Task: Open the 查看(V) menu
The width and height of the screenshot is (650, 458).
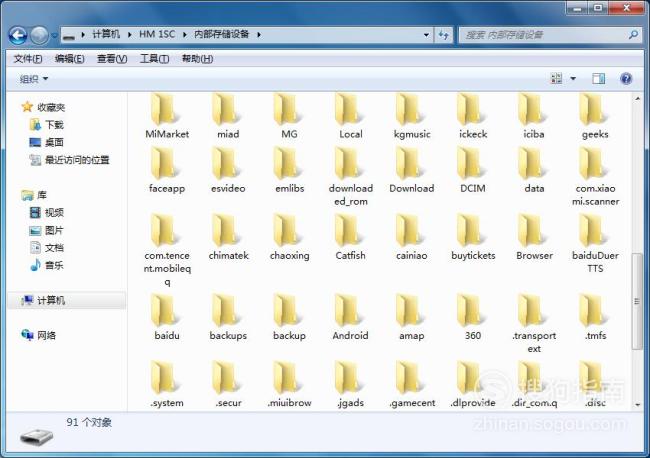Action: coord(112,59)
